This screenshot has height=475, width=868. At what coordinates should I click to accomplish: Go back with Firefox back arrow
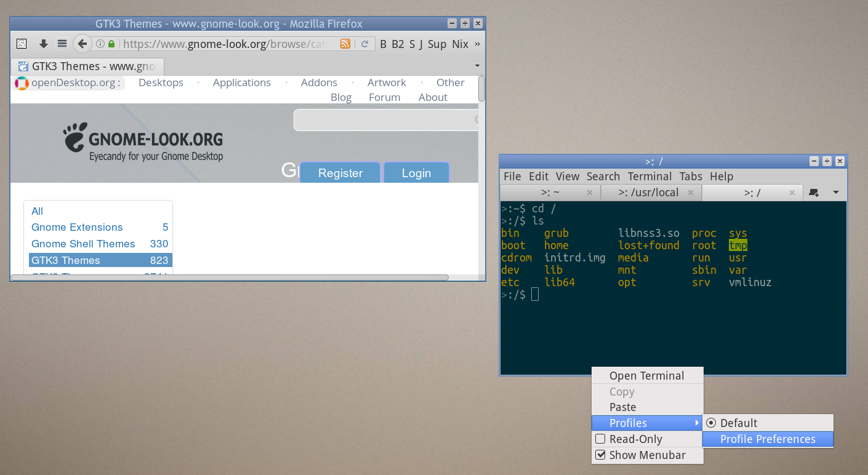82,44
